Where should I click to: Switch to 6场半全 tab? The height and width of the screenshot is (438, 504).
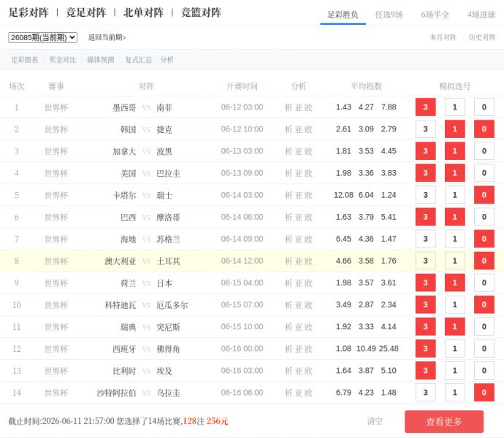(x=435, y=15)
